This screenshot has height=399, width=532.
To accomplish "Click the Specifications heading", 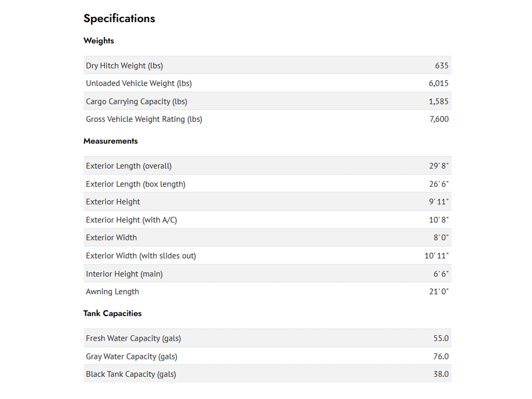I will [x=119, y=19].
